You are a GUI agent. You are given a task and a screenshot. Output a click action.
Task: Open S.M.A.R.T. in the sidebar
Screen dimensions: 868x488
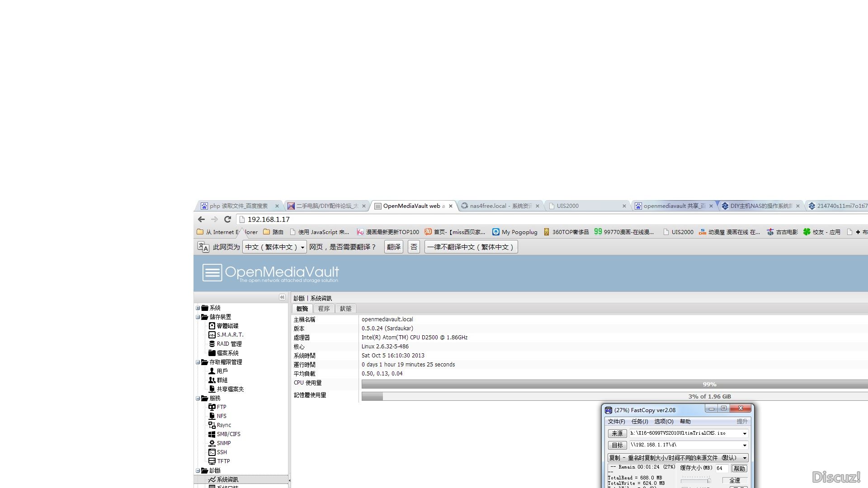[226, 335]
